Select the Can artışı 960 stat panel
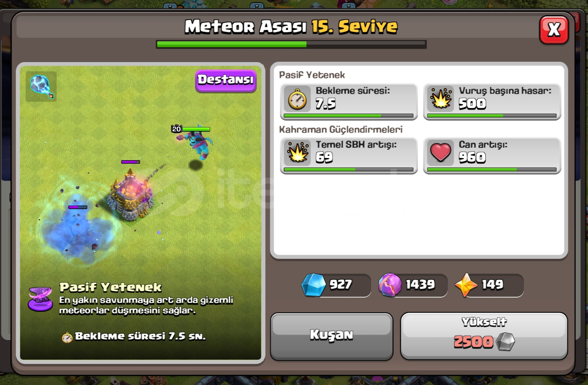This screenshot has width=588, height=385. pyautogui.click(x=492, y=156)
